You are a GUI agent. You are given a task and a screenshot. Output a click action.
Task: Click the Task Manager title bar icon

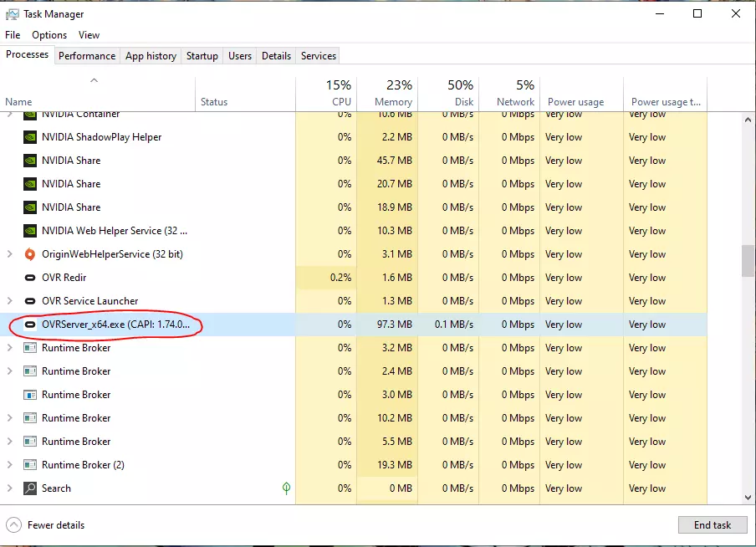point(12,14)
